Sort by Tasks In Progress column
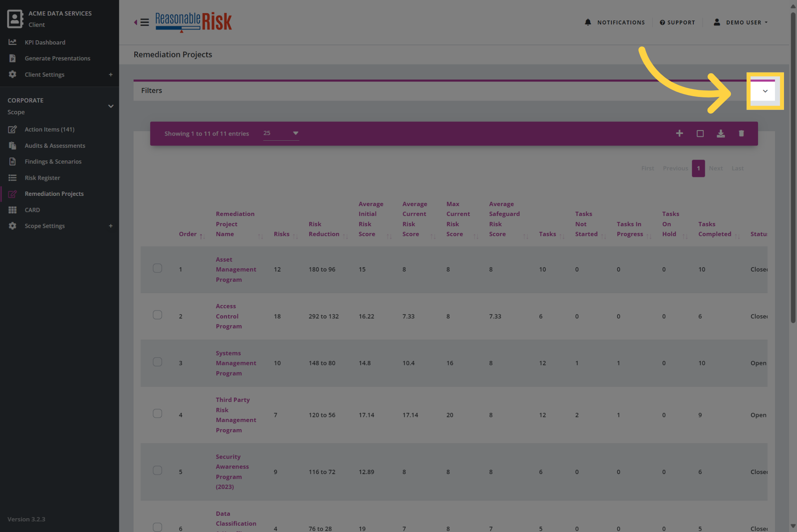This screenshot has height=532, width=797. coord(634,229)
